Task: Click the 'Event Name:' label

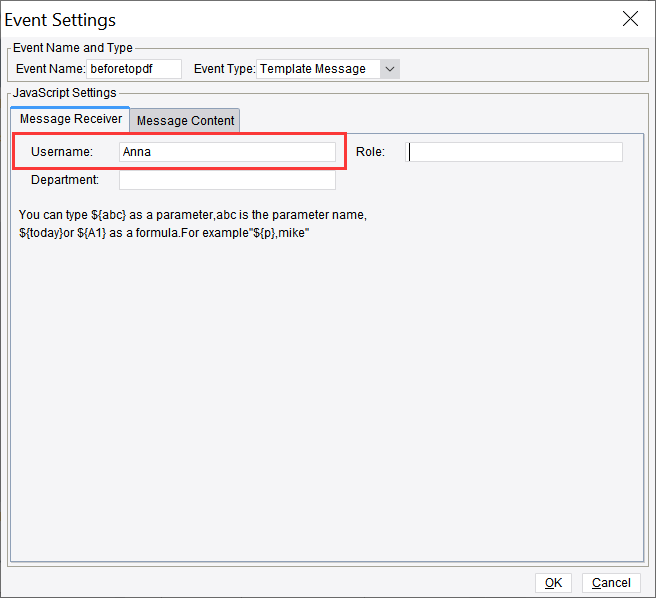Action: [50, 69]
